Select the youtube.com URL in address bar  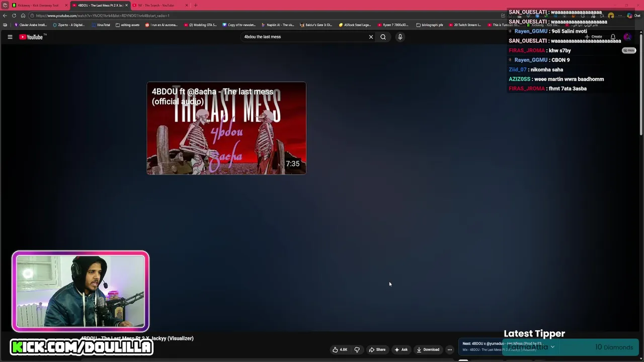(x=103, y=16)
